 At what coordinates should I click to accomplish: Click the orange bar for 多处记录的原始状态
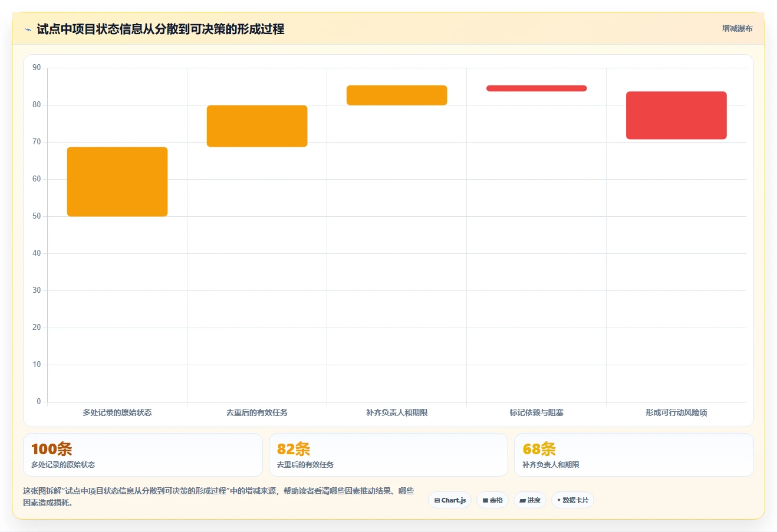pyautogui.click(x=117, y=181)
